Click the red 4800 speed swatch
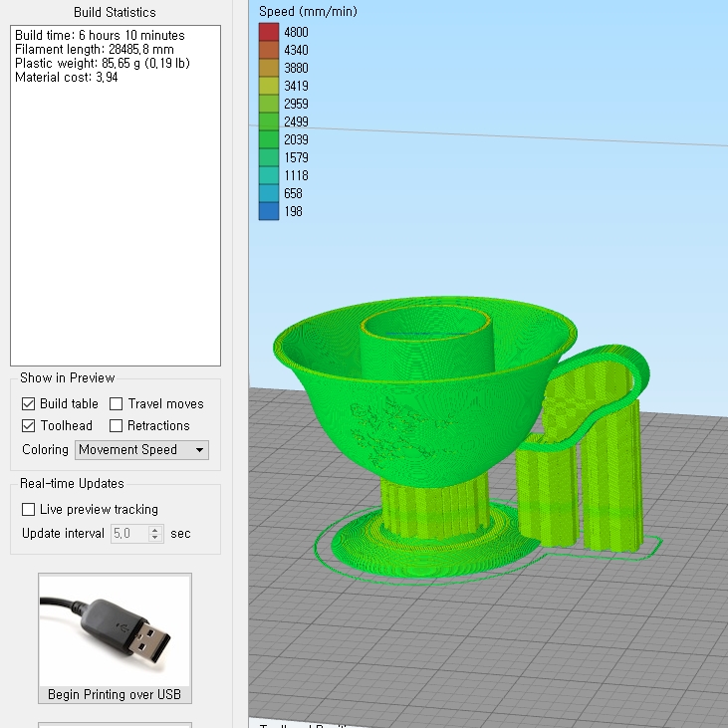 [x=269, y=32]
